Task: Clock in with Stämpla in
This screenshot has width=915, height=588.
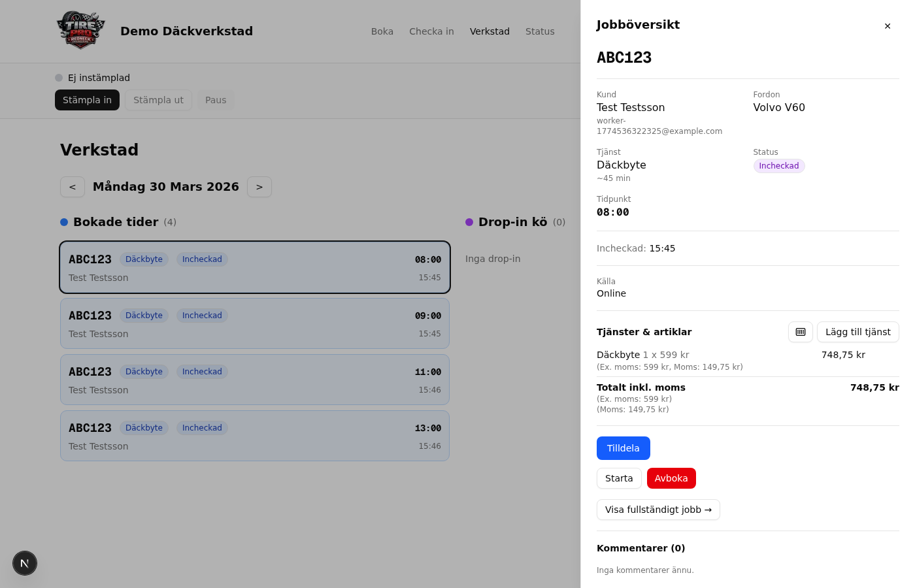Action: (87, 99)
